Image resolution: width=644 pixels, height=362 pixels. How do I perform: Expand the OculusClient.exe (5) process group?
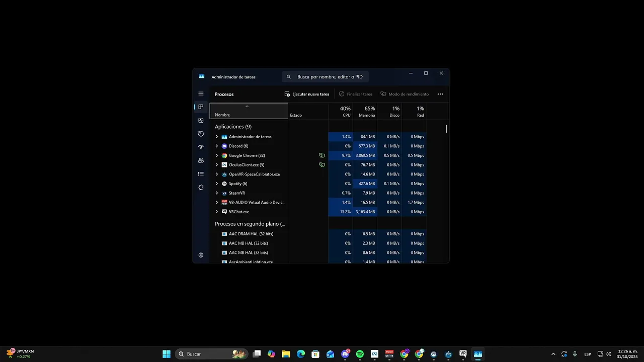pyautogui.click(x=217, y=165)
